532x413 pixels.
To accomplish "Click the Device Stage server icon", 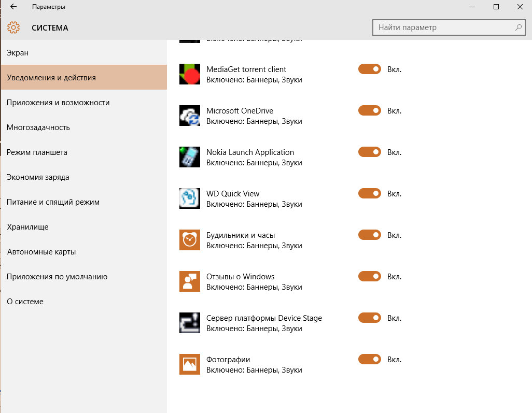I will pyautogui.click(x=190, y=322).
